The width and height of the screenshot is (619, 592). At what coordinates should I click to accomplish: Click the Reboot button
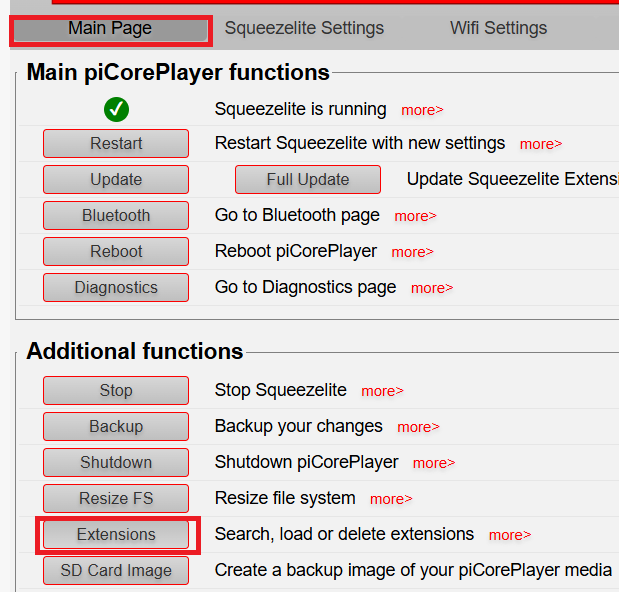click(116, 252)
